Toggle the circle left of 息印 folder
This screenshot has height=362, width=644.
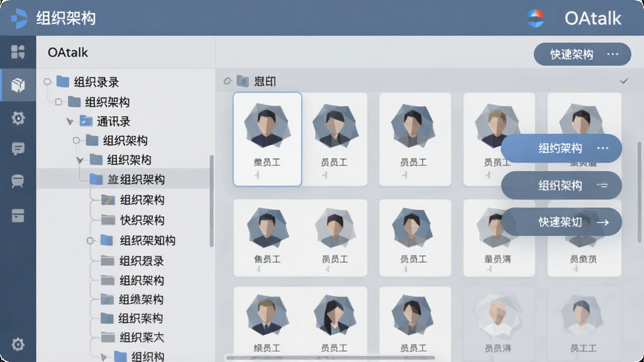point(227,81)
